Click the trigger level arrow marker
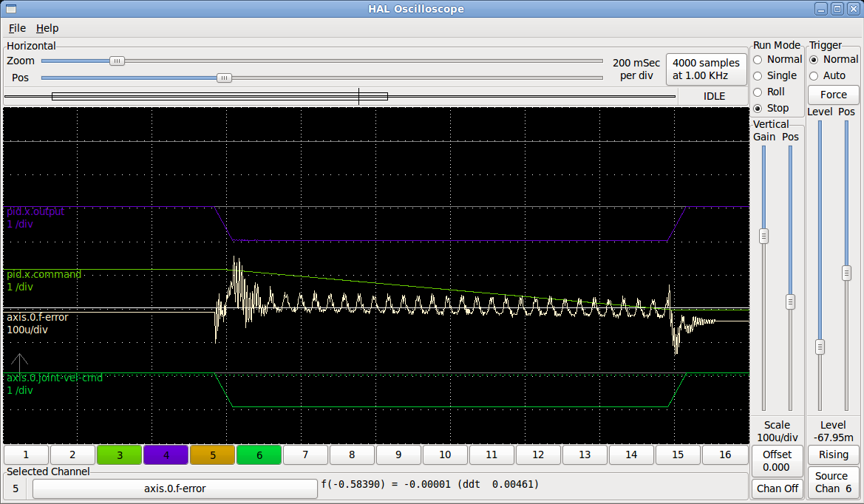The width and height of the screenshot is (864, 504). tap(19, 364)
